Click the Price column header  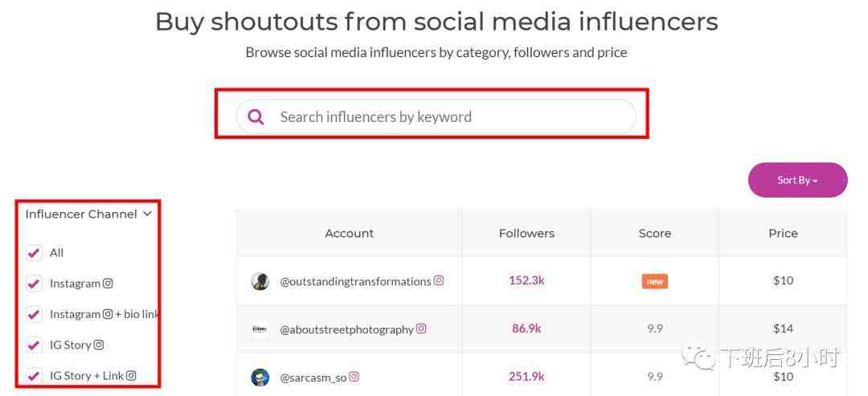(783, 234)
